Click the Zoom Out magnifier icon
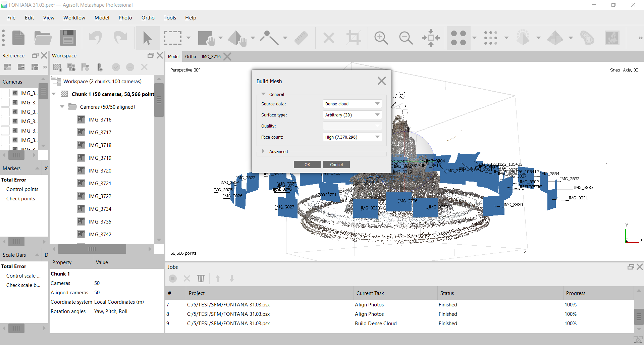Viewport: 644px width, 345px height. click(x=406, y=38)
